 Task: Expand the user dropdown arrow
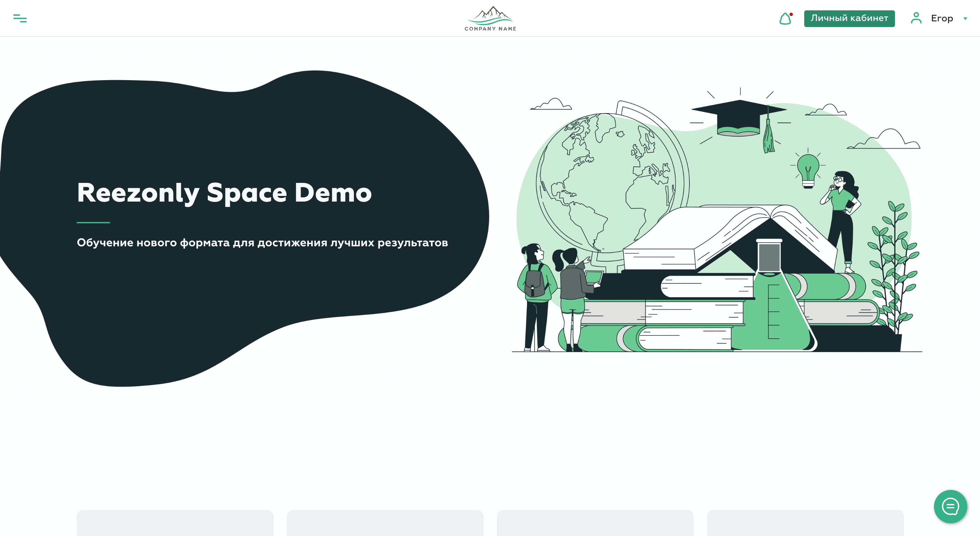point(965,18)
